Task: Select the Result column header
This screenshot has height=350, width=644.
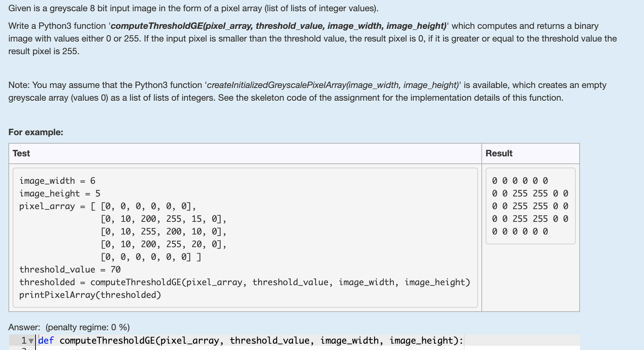Action: coord(499,153)
